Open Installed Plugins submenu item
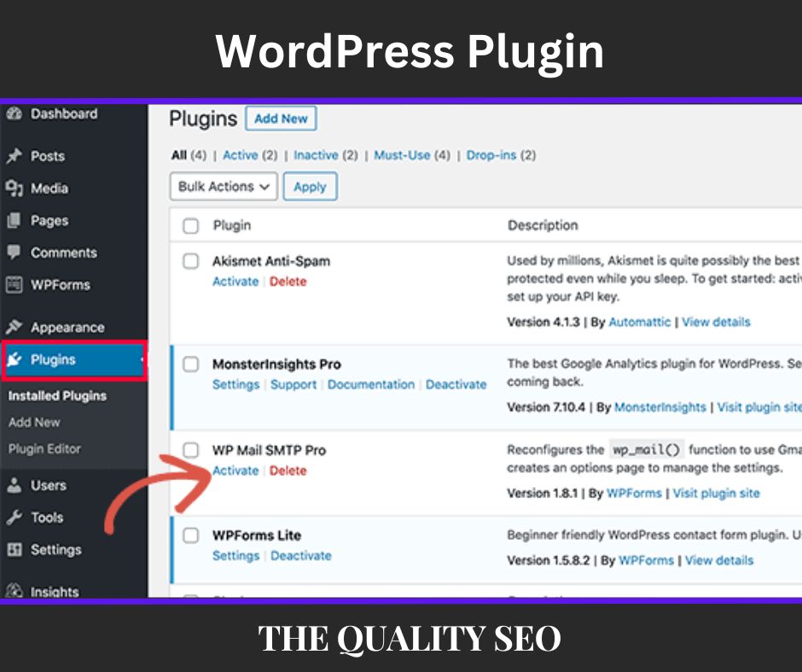The image size is (802, 672). 57,396
